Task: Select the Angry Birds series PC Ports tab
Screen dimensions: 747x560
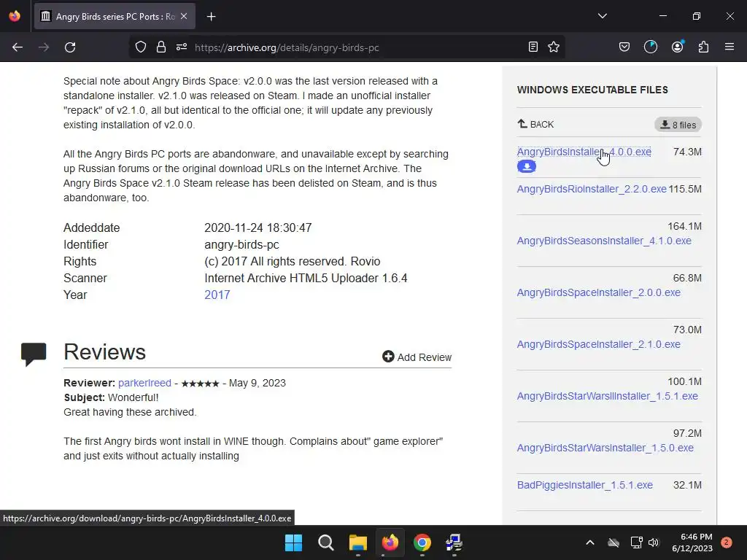Action: click(115, 16)
